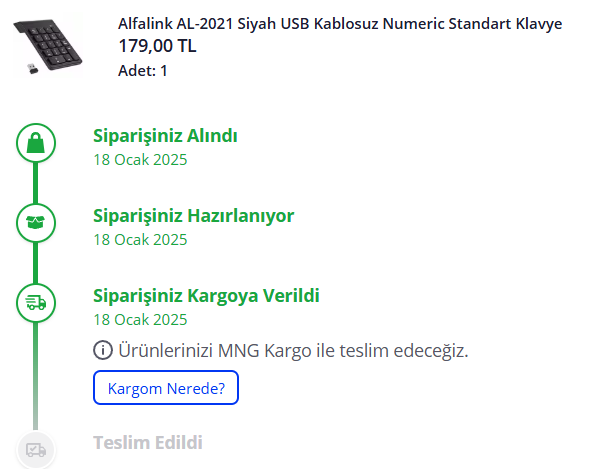
Task: Click the date under Siparişiniz Kargoya Verildi
Action: 140,319
